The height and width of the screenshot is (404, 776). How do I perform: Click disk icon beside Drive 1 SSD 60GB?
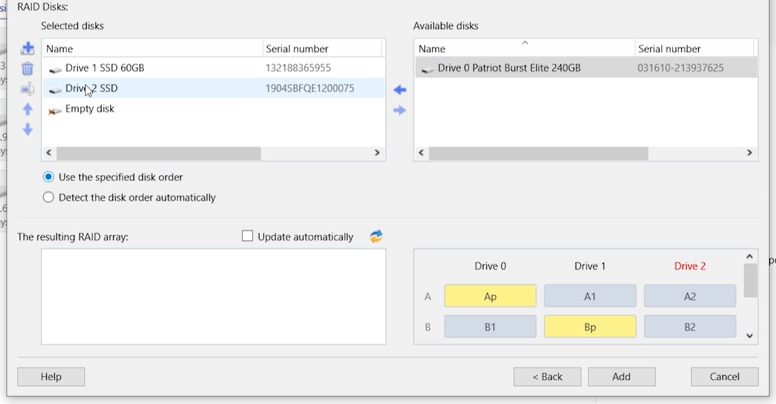[55, 69]
